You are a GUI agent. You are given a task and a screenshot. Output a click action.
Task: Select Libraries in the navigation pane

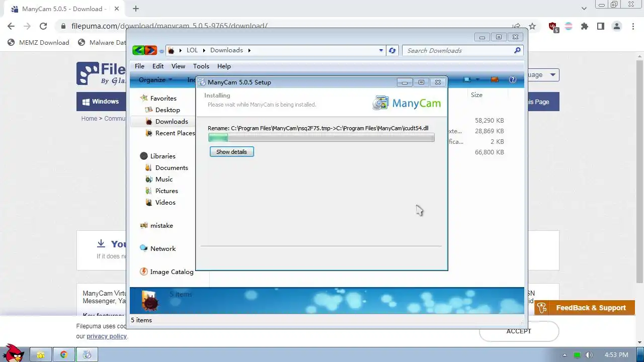click(x=163, y=156)
